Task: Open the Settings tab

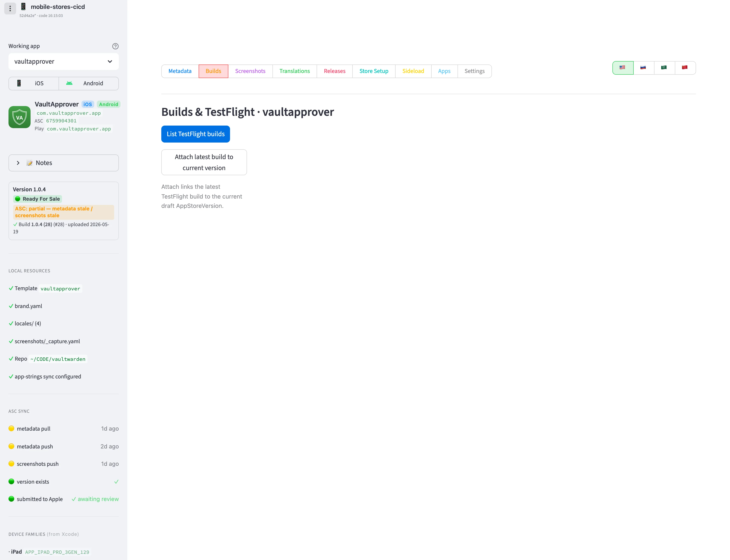Action: (474, 71)
